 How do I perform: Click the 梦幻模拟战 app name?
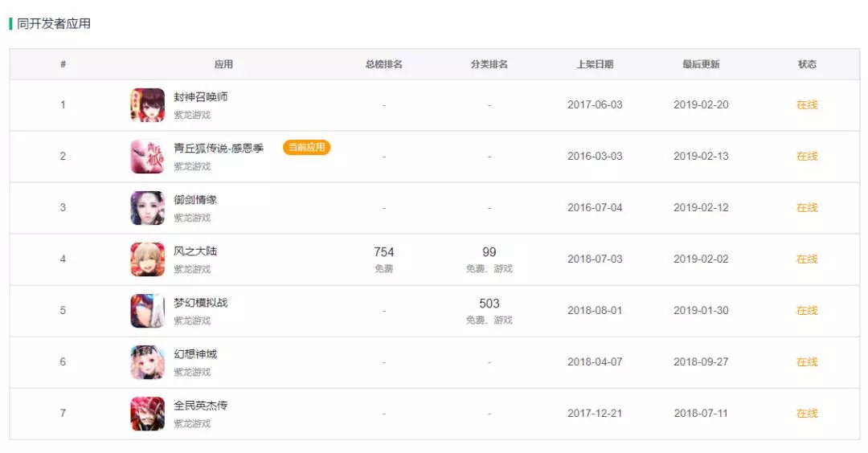coord(201,303)
